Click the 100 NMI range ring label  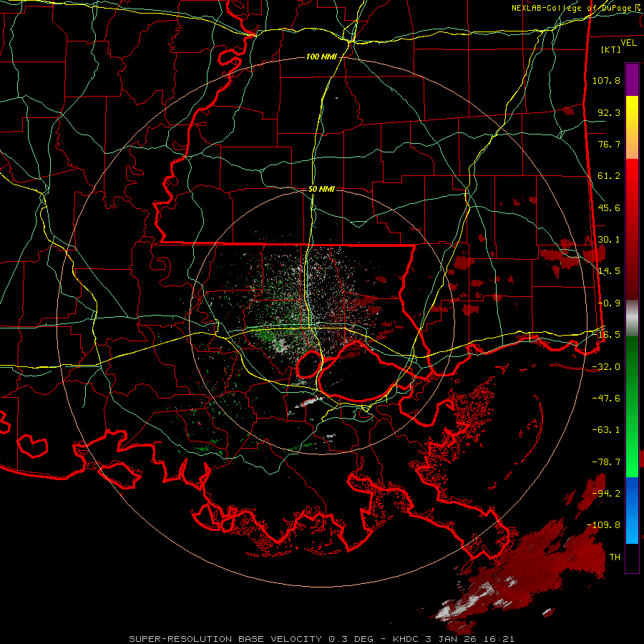click(321, 57)
